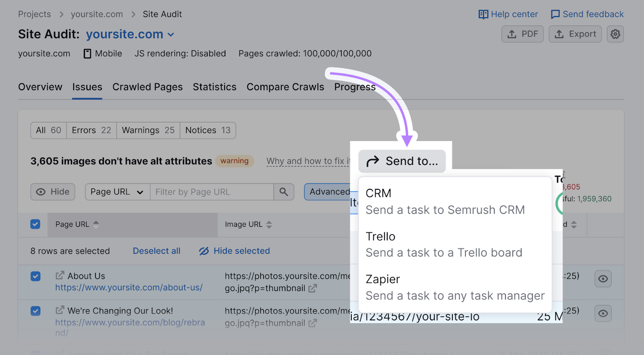The image size is (644, 355).
Task: Open the blog/rebrand page URL link
Action: [x=130, y=328]
